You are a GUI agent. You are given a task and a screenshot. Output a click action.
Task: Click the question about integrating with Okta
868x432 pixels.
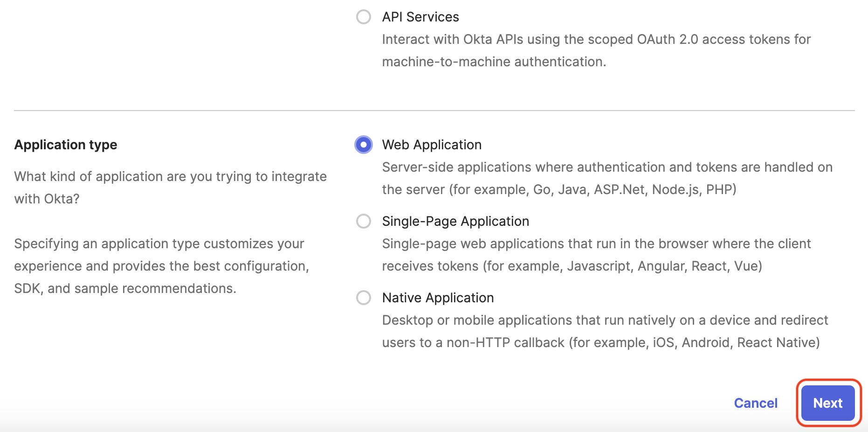pos(171,188)
